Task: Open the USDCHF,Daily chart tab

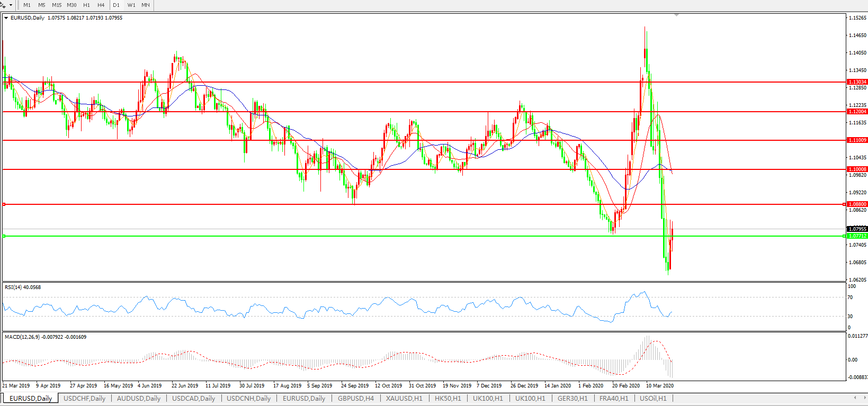Action: pos(84,399)
